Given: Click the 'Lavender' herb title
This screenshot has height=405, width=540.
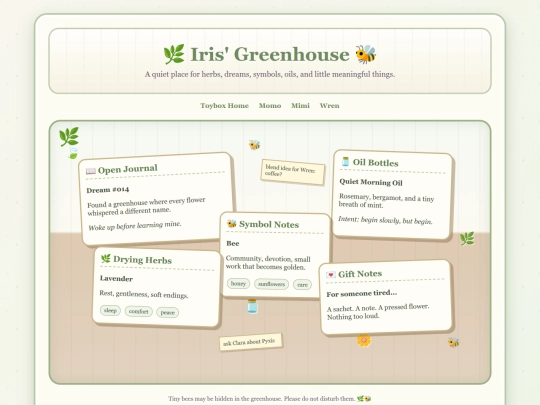Looking at the screenshot, I should point(116,278).
